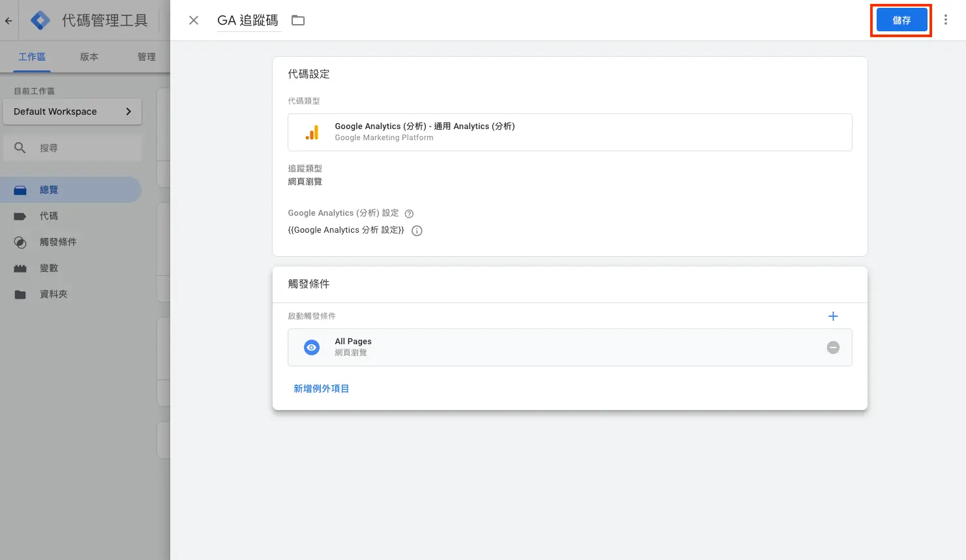966x560 pixels.
Task: Click the {{Google Analytics 分析 設定}} value
Action: tap(346, 230)
